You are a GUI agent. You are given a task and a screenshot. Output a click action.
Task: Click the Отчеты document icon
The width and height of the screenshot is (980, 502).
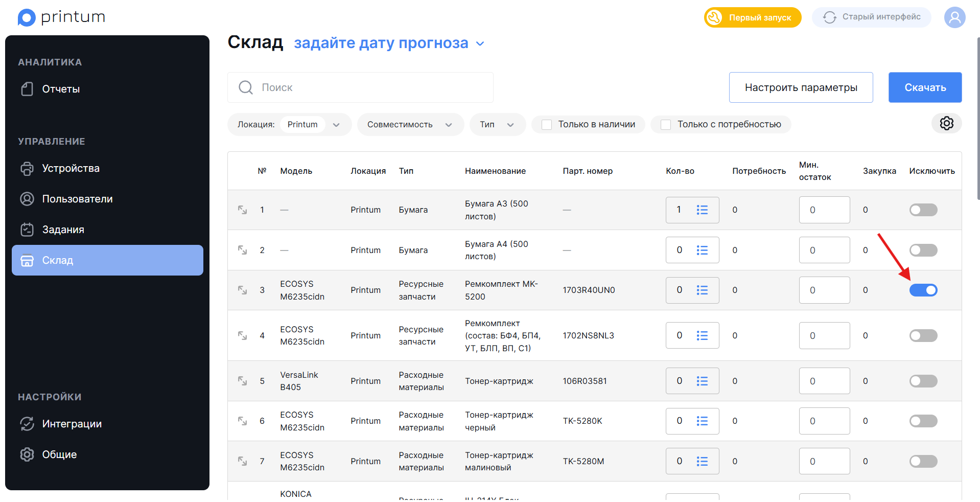pyautogui.click(x=27, y=89)
